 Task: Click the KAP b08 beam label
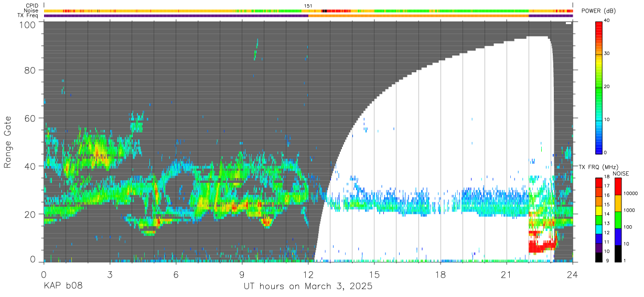(x=62, y=287)
